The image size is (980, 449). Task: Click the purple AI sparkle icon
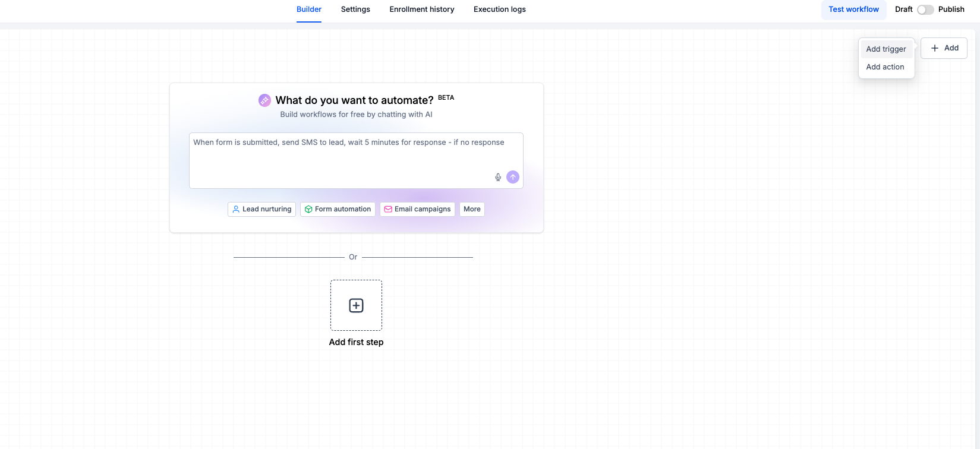264,100
